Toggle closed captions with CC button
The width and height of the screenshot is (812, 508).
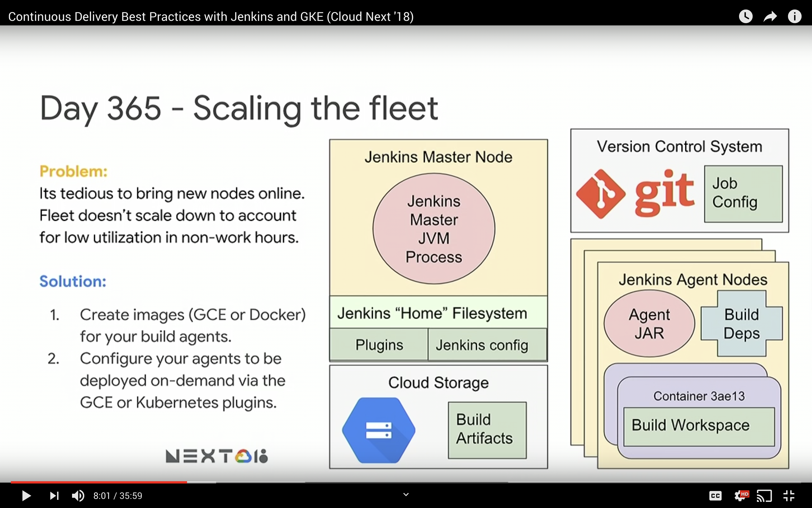[715, 496]
